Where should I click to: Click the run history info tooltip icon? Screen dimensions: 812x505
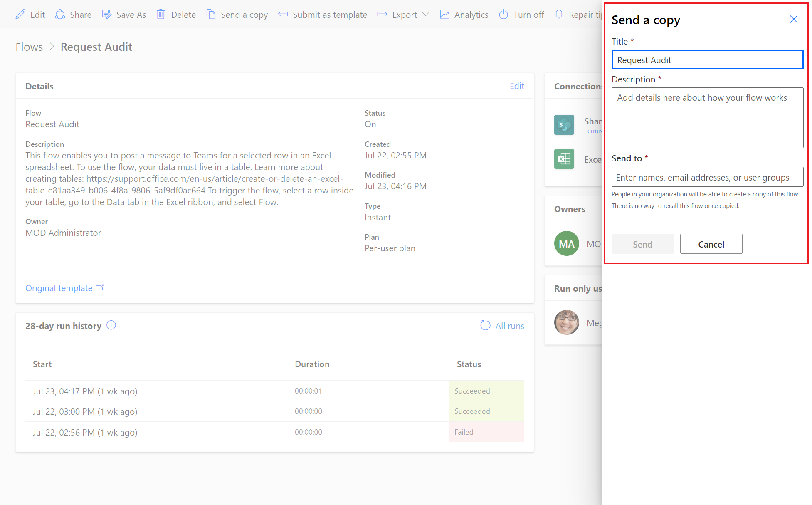[113, 325]
